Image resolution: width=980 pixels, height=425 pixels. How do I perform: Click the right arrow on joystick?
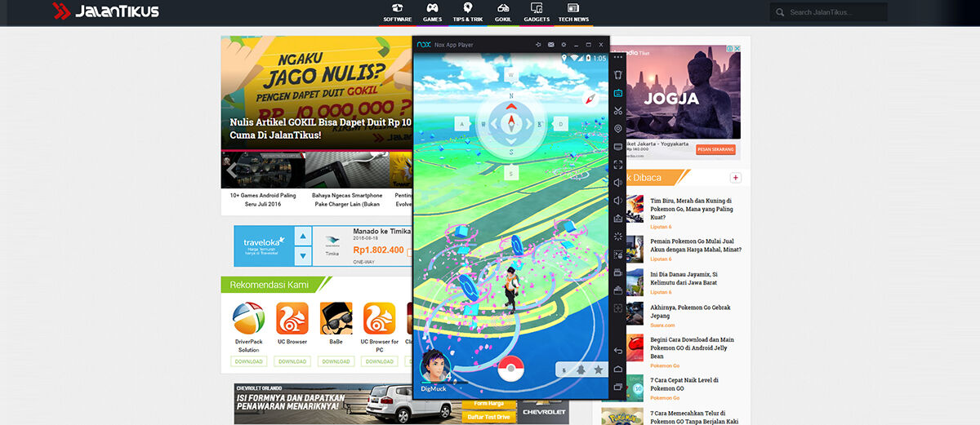(x=529, y=124)
